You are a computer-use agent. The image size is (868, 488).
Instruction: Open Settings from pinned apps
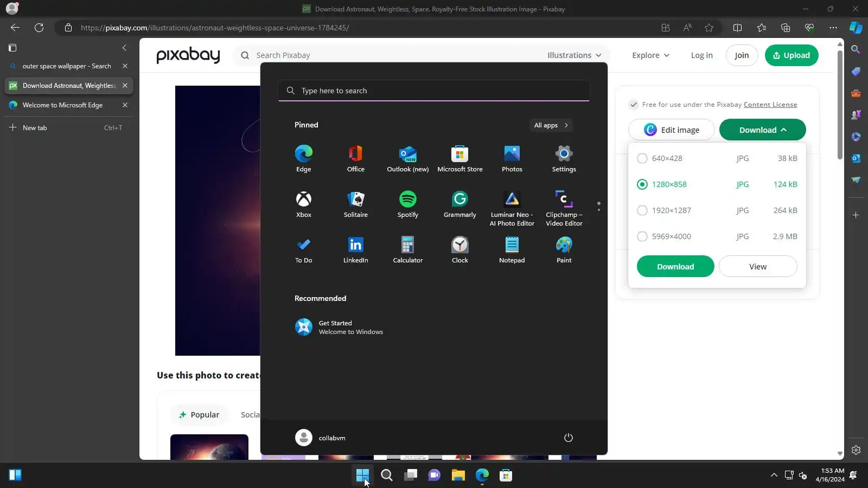pyautogui.click(x=564, y=158)
